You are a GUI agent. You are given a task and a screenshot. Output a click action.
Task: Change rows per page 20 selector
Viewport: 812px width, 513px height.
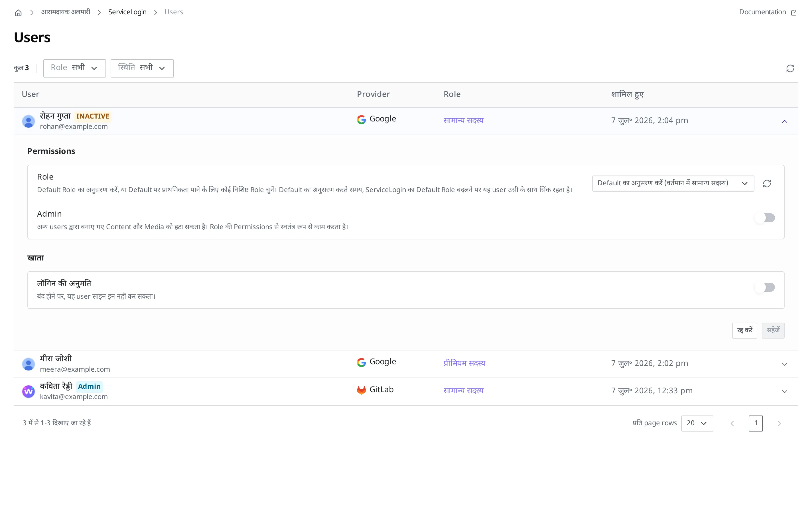697,423
